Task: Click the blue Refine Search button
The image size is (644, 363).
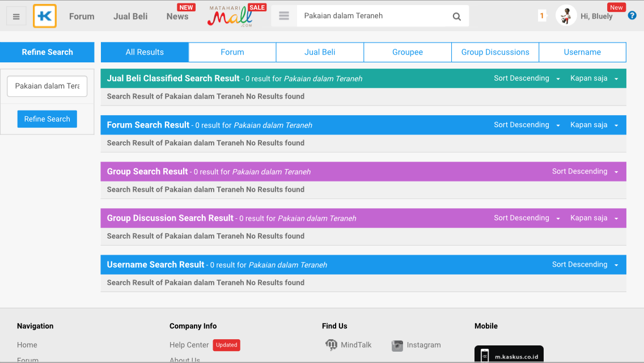Action: (x=47, y=119)
